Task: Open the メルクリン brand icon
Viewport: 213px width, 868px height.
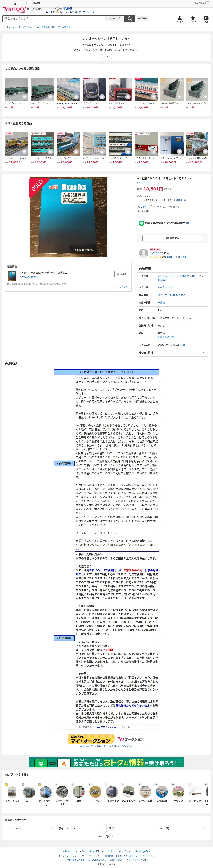Action: coord(195,792)
